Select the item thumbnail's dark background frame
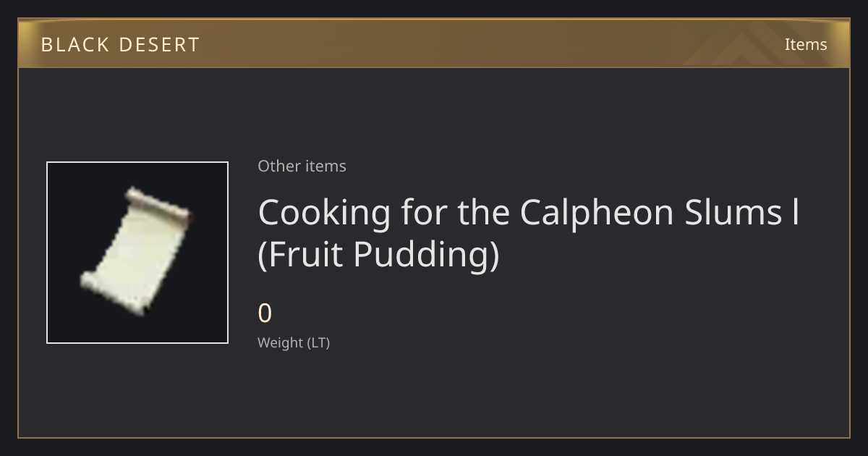This screenshot has height=456, width=868. click(137, 253)
